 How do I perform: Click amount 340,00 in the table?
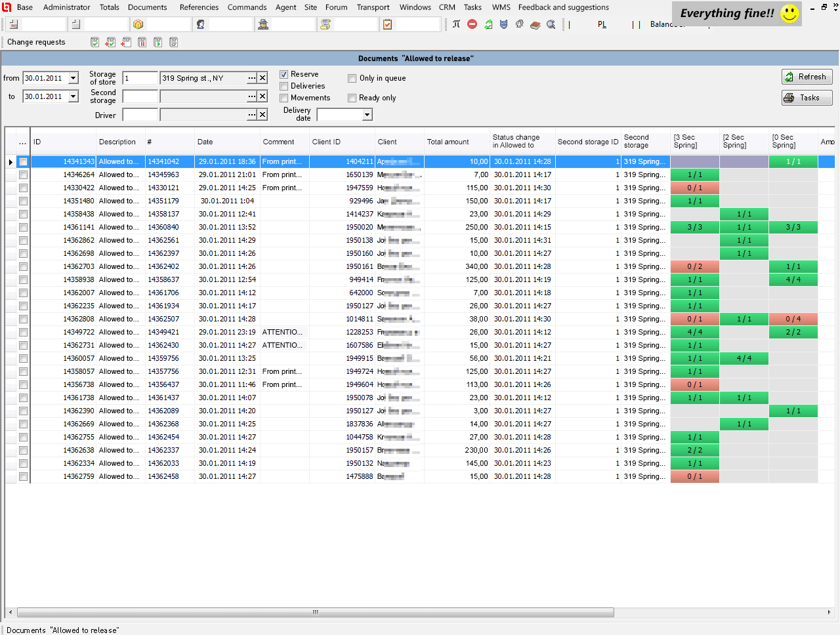[476, 266]
